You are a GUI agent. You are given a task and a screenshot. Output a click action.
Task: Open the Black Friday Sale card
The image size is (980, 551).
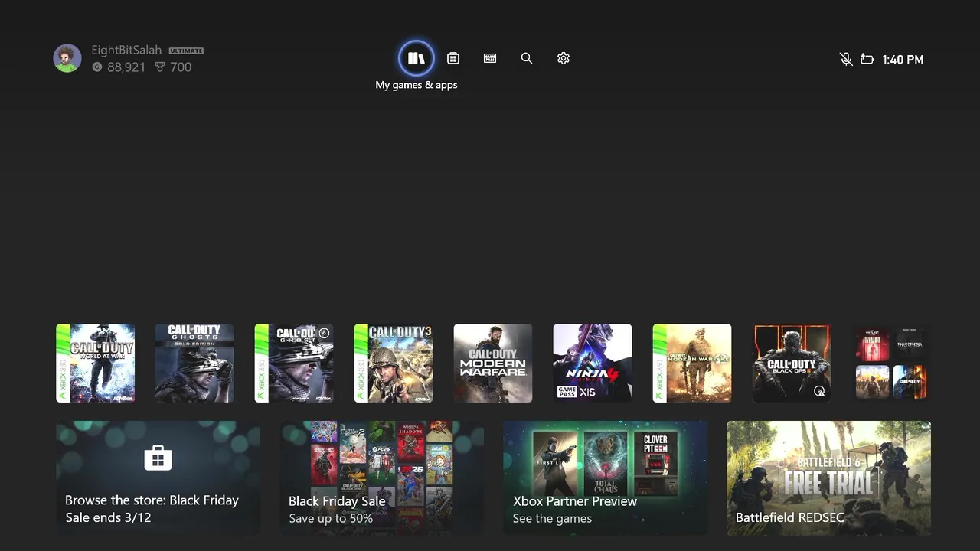pos(382,478)
